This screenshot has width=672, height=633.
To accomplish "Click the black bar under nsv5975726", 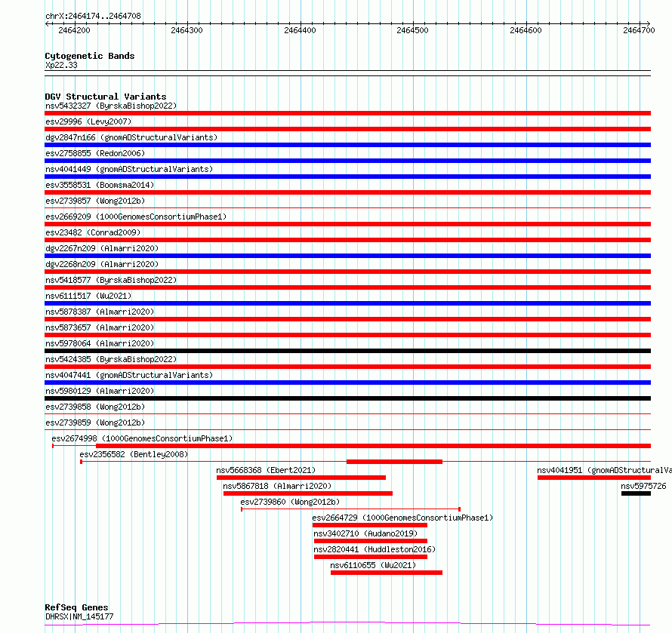I will pyautogui.click(x=636, y=493).
